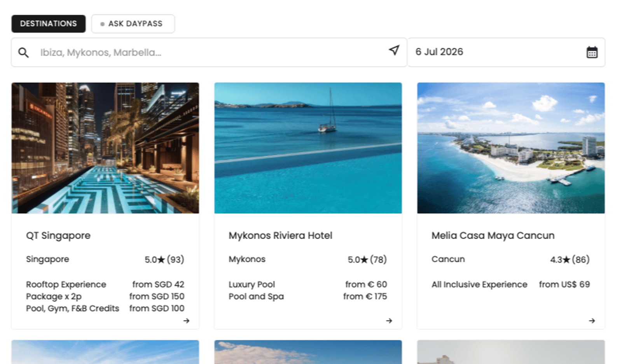Open the Cancun aerial beach photo

(x=511, y=148)
